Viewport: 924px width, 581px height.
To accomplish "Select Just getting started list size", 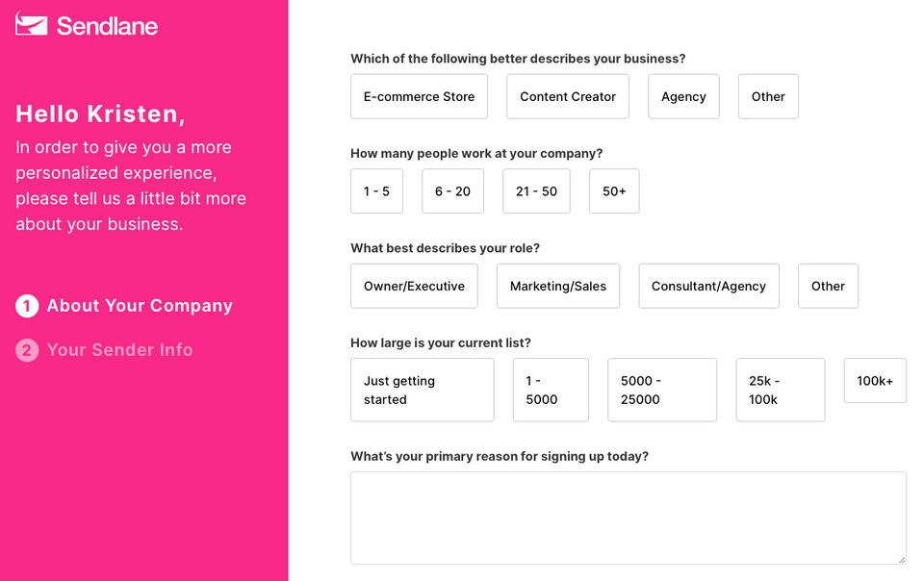I will [422, 390].
